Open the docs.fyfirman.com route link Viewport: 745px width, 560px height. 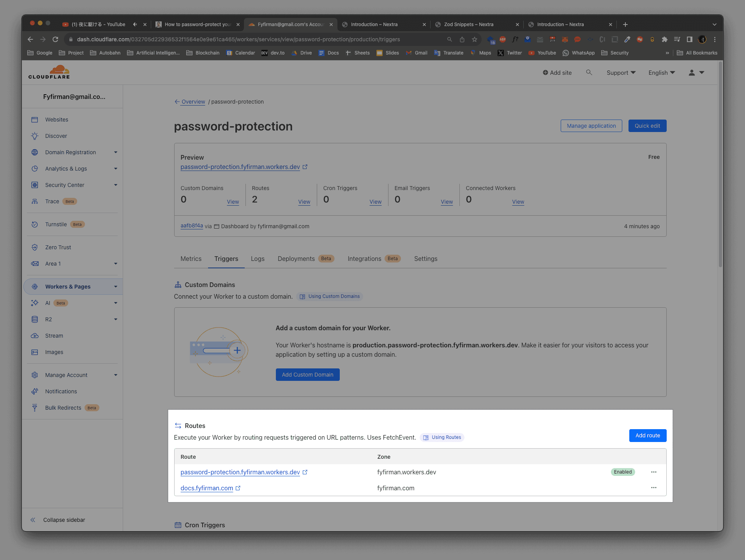(x=207, y=488)
